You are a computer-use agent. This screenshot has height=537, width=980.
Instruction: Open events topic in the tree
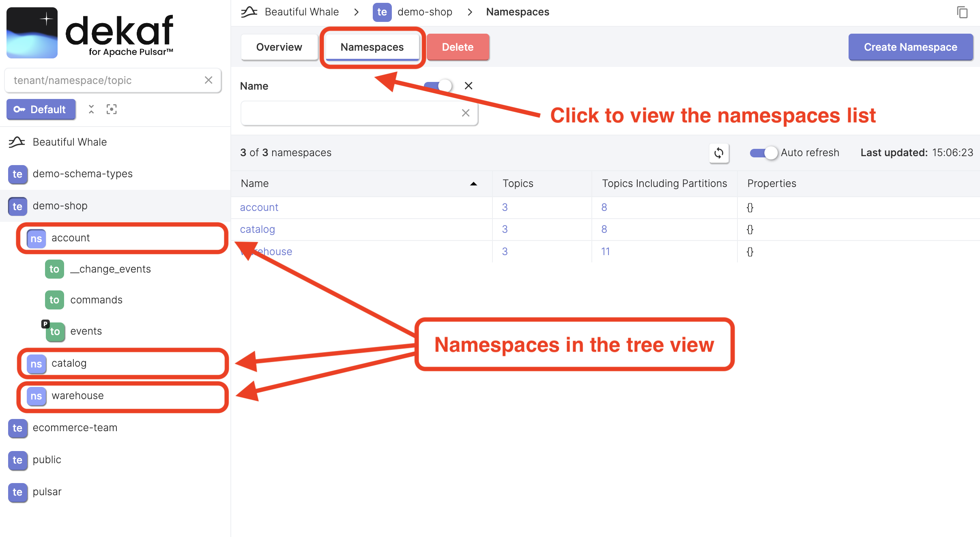pos(86,331)
